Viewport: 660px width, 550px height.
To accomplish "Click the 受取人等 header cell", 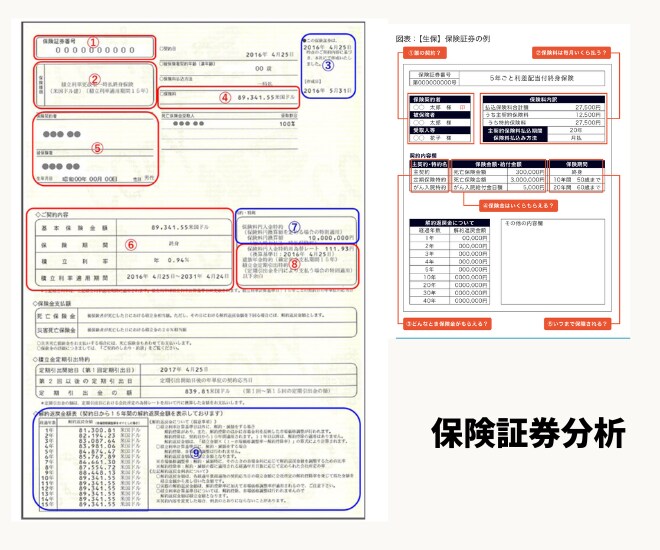I will click(x=440, y=130).
